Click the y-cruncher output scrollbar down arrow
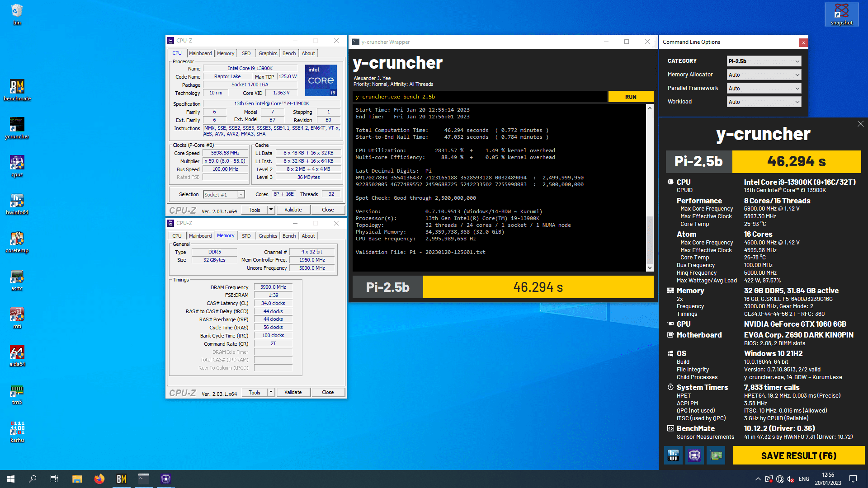This screenshot has width=868, height=488. (x=650, y=267)
